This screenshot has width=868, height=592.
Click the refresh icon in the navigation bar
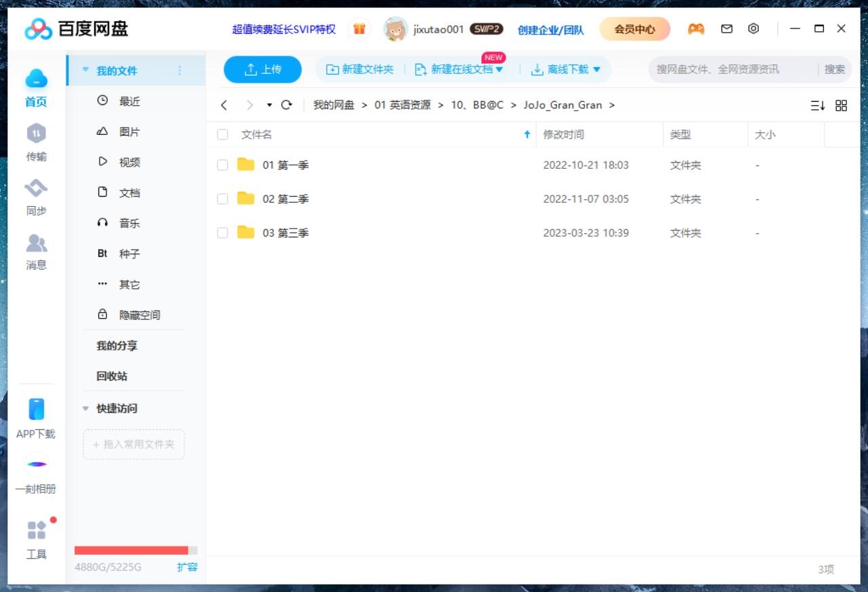click(286, 105)
